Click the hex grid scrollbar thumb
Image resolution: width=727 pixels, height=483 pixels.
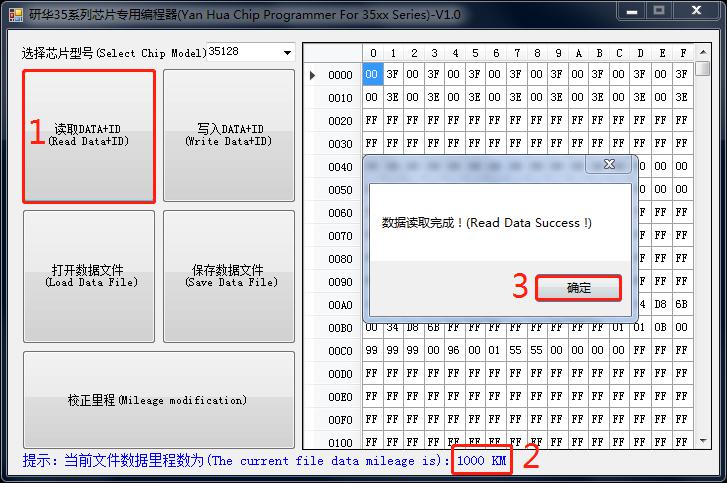click(704, 68)
